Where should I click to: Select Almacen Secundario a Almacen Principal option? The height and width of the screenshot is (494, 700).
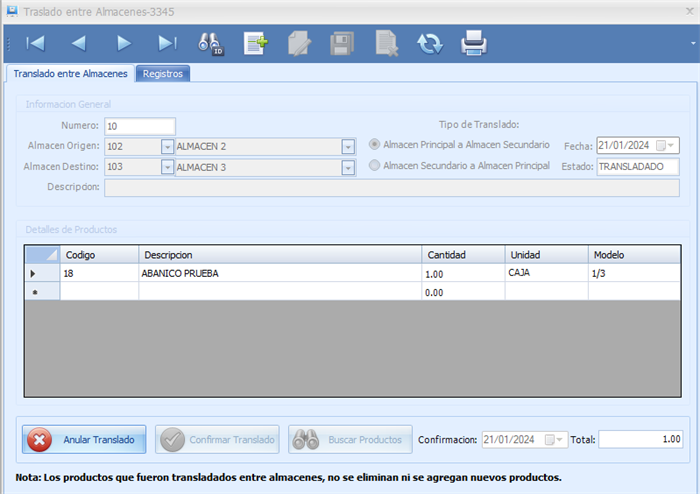[x=376, y=166]
